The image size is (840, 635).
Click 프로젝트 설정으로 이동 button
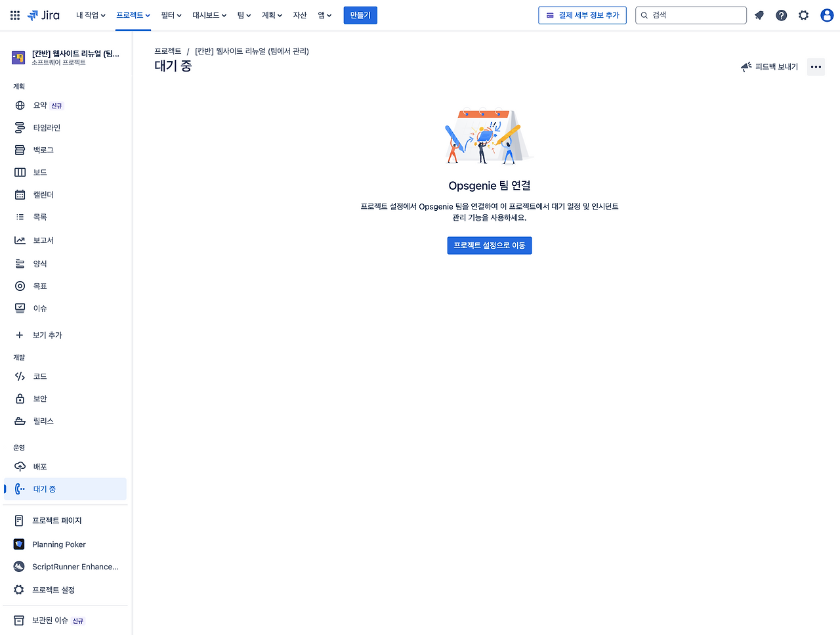(x=490, y=246)
